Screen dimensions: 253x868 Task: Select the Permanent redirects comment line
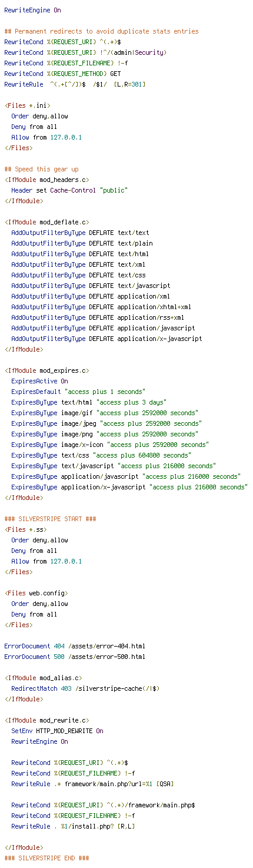101,31
